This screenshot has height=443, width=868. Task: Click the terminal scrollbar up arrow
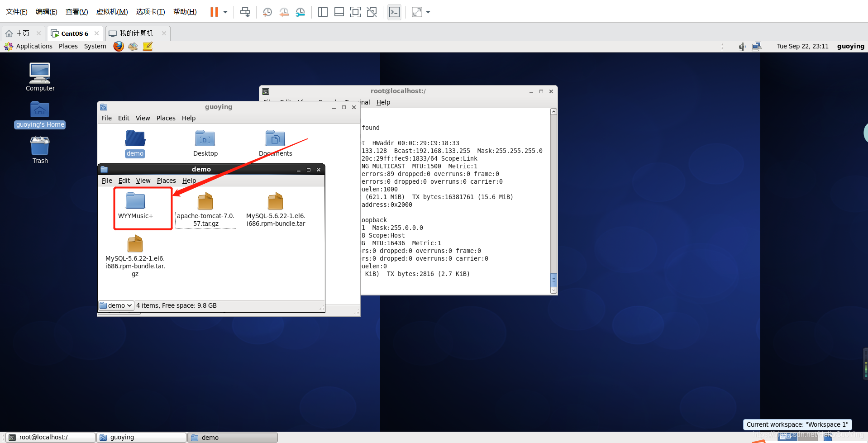tap(553, 112)
